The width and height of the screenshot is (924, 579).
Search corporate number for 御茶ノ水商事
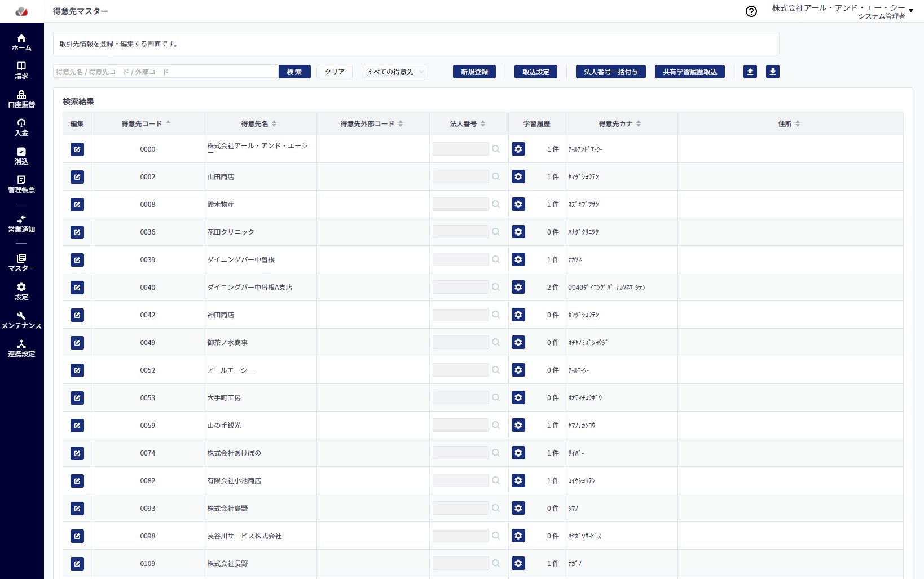click(496, 342)
